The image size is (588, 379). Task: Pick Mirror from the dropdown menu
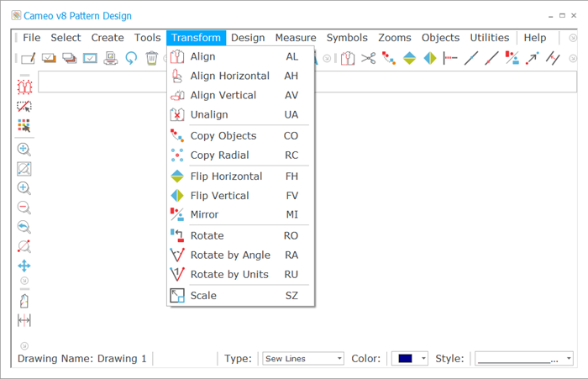click(x=240, y=214)
